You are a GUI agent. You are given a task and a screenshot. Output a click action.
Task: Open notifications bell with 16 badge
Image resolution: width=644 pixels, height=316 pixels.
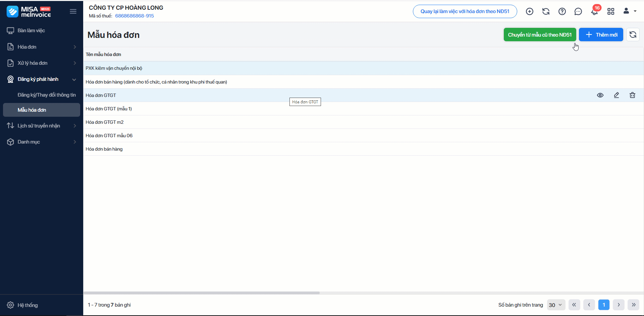pyautogui.click(x=594, y=12)
